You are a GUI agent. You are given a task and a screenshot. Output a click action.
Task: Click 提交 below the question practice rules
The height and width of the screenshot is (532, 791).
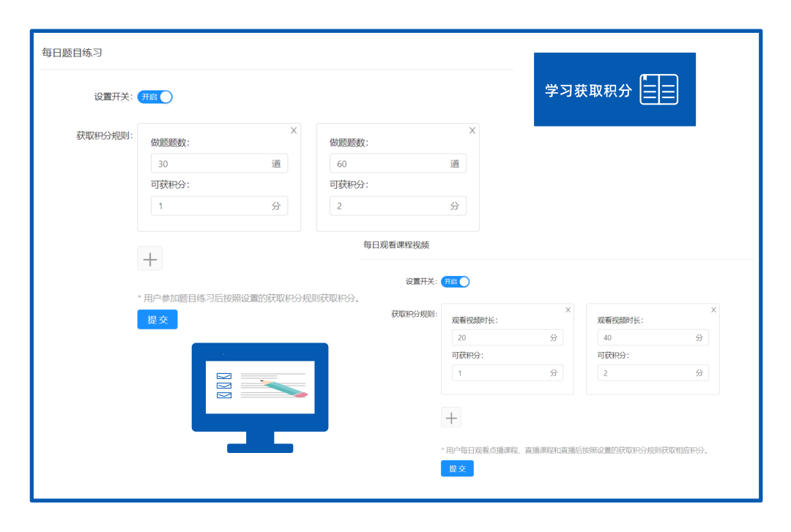point(157,319)
